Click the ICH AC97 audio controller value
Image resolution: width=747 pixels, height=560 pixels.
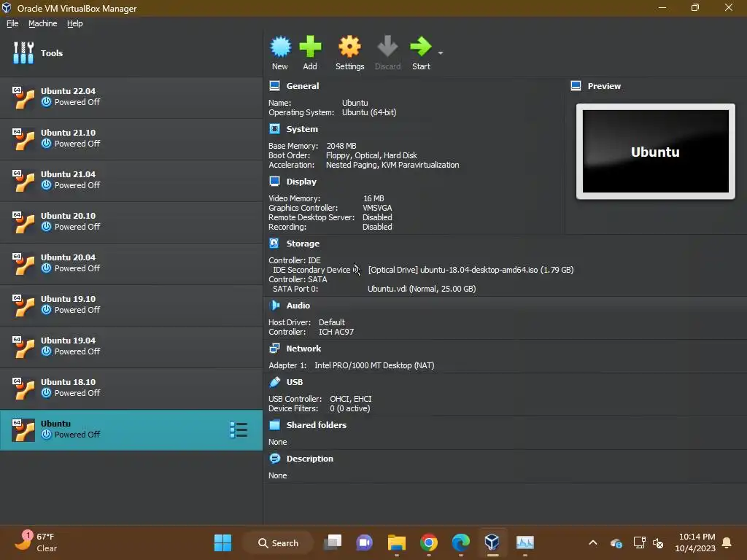click(x=336, y=332)
